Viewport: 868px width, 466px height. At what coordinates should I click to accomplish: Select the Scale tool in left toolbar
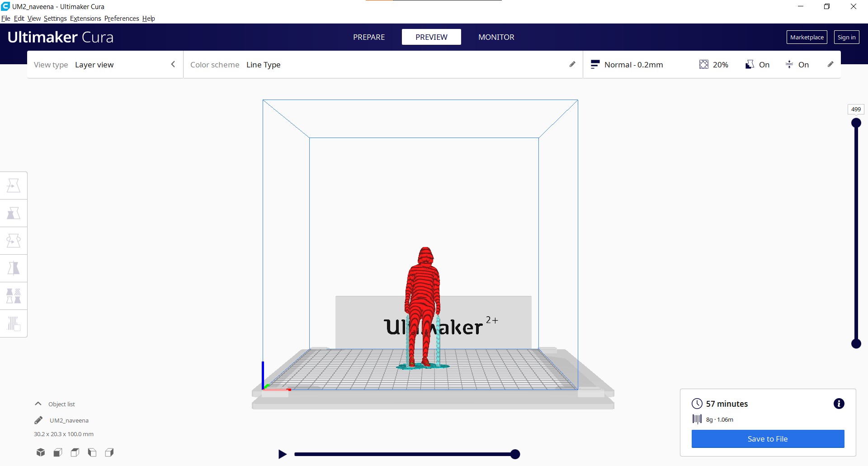(14, 213)
